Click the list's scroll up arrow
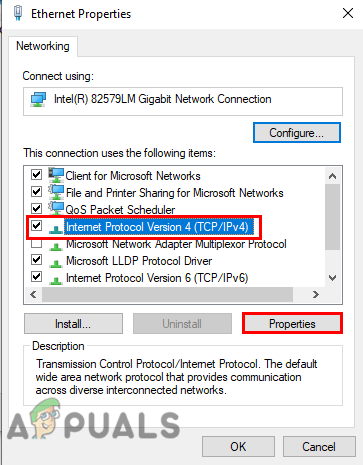The width and height of the screenshot is (363, 465). click(x=332, y=176)
